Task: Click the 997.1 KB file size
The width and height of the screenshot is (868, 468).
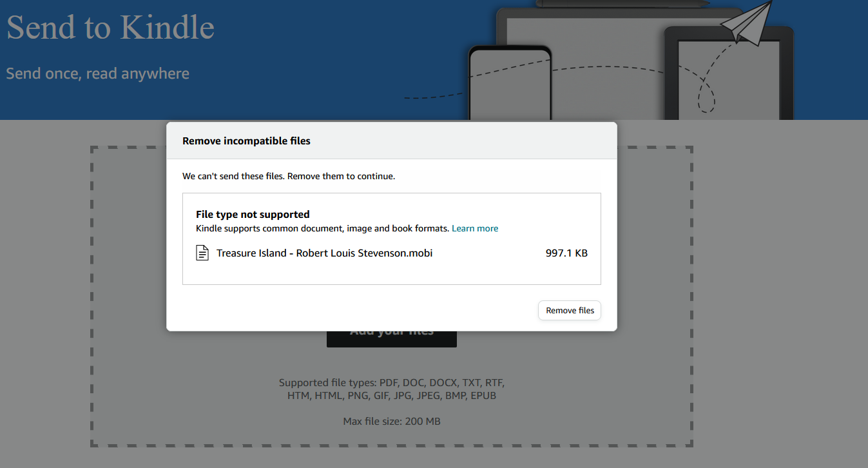Action: coord(566,253)
